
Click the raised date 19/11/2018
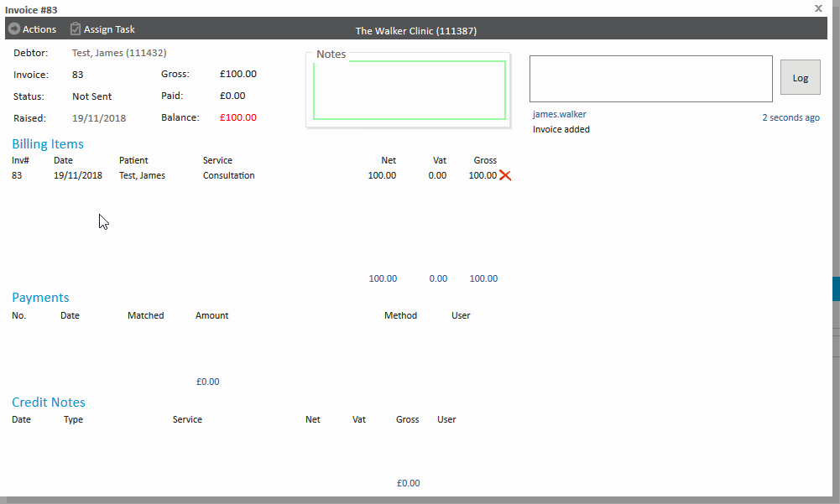tap(99, 118)
